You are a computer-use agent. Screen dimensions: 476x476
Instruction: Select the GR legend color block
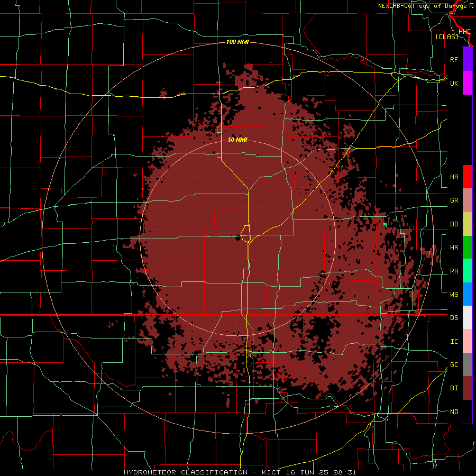(x=467, y=200)
